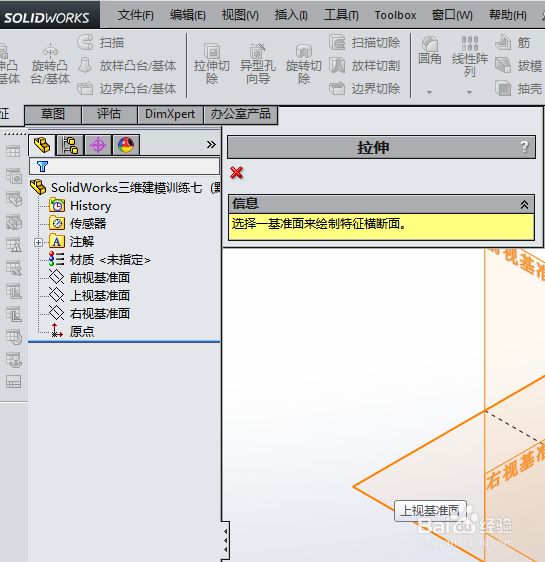Open the DisplayManager color ball tab
This screenshot has width=545, height=562.
[x=126, y=145]
